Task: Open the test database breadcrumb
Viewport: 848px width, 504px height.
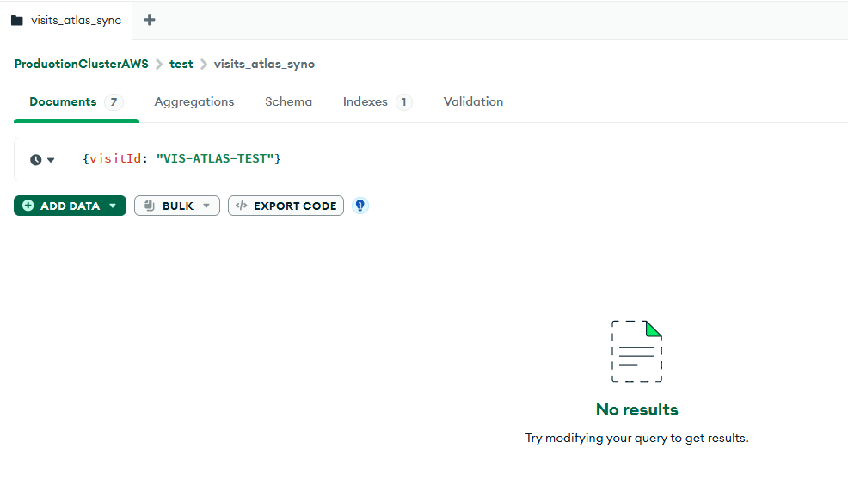Action: [181, 64]
